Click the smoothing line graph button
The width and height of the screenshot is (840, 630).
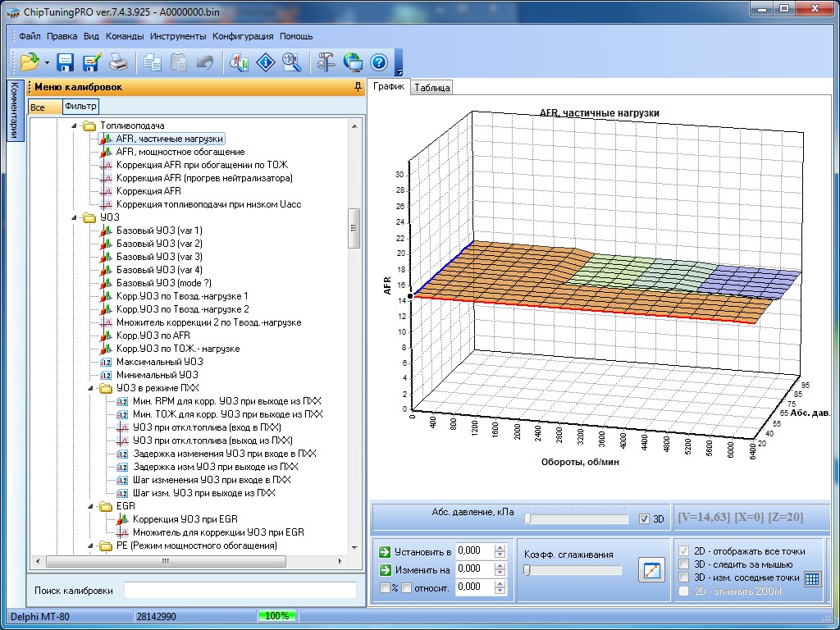(651, 569)
